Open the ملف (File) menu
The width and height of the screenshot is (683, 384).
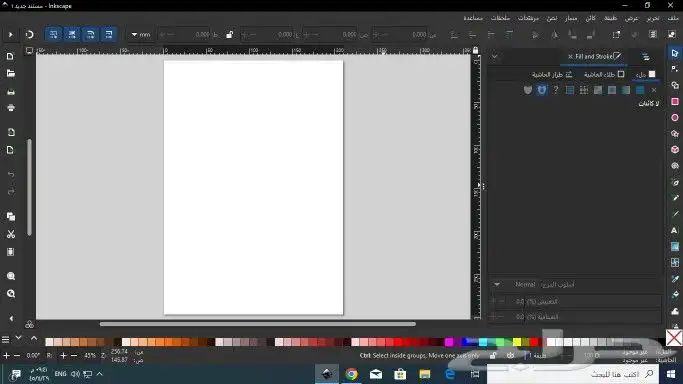[673, 18]
